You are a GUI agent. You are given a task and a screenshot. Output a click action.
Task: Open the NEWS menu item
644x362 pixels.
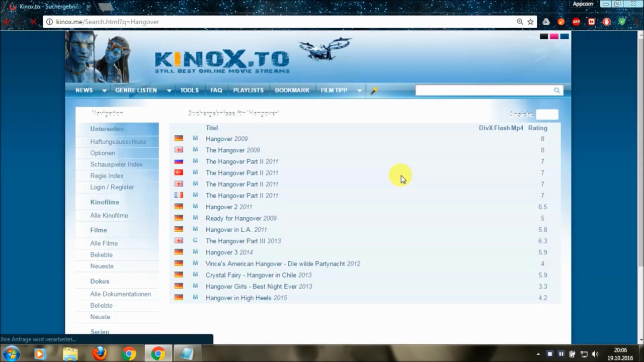84,90
